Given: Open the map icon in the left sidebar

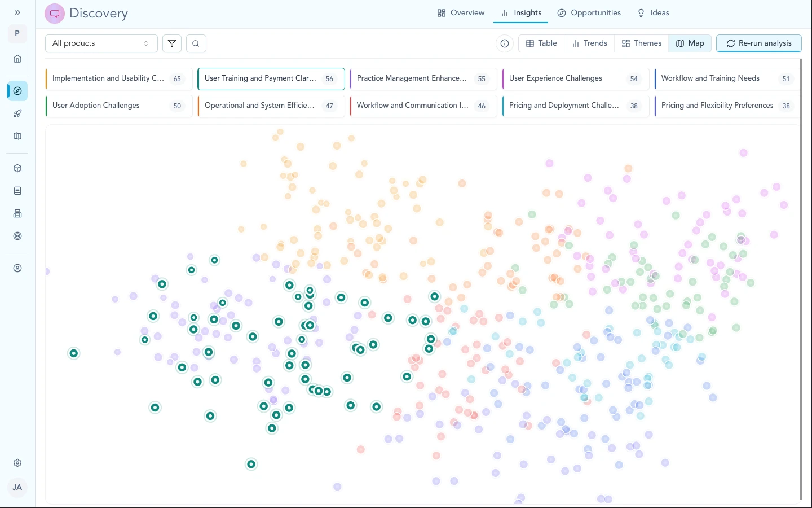Looking at the screenshot, I should (17, 136).
